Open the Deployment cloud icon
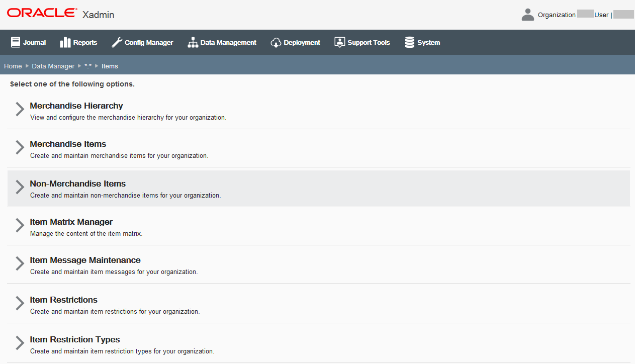 [x=276, y=42]
